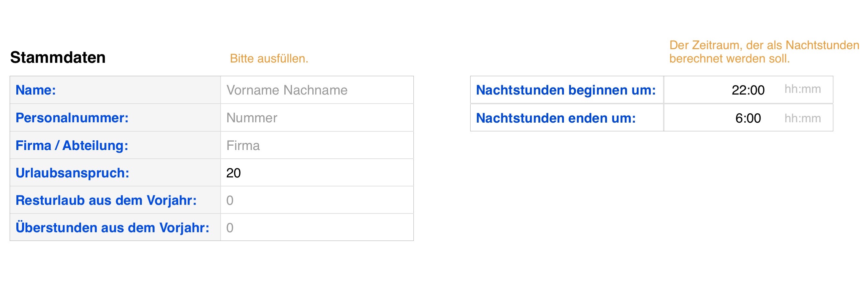Click the Nachtstunden Zeitraum explanation text
868x288 pixels.
click(x=764, y=52)
